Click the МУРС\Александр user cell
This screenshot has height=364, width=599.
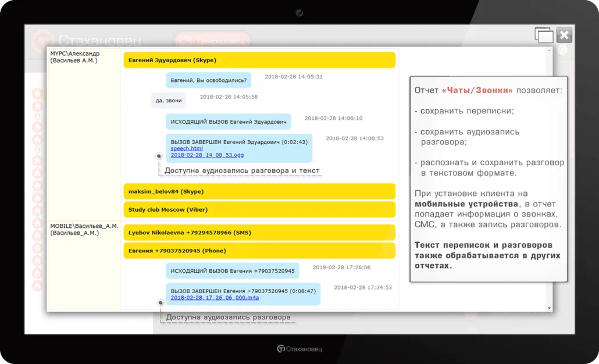point(83,57)
